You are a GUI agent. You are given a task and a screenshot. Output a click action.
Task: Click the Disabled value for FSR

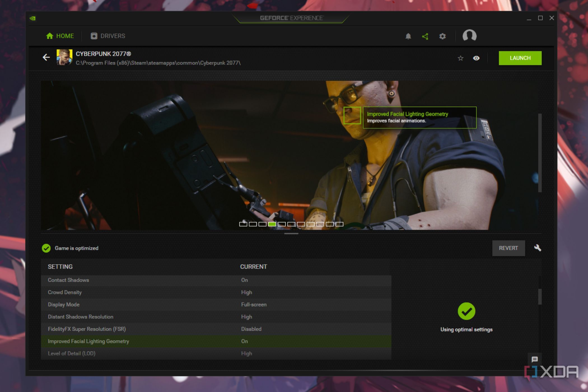tap(251, 329)
